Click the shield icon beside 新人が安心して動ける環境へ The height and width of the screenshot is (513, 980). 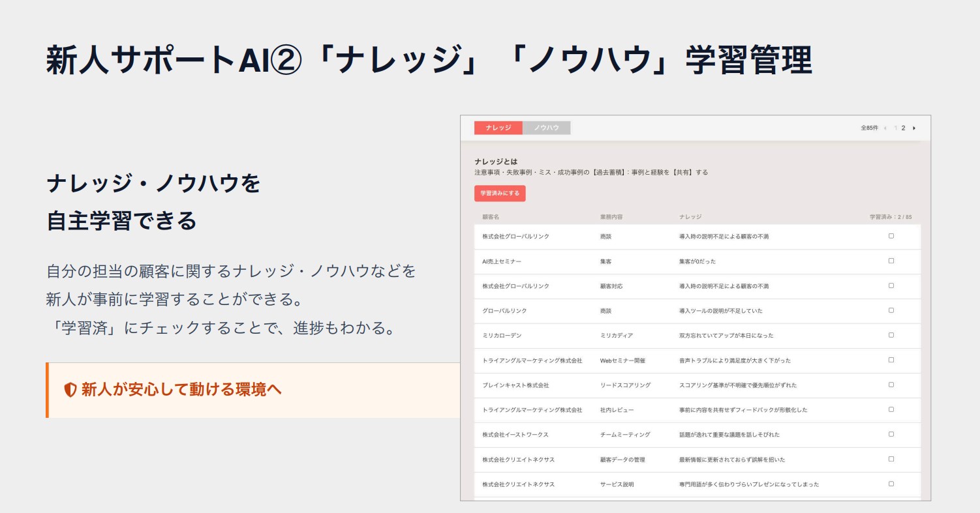[70, 390]
